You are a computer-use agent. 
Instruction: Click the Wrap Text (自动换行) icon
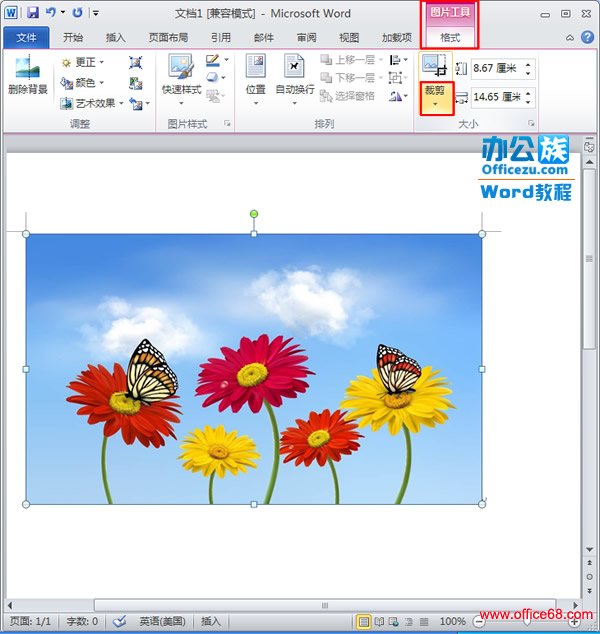294,76
